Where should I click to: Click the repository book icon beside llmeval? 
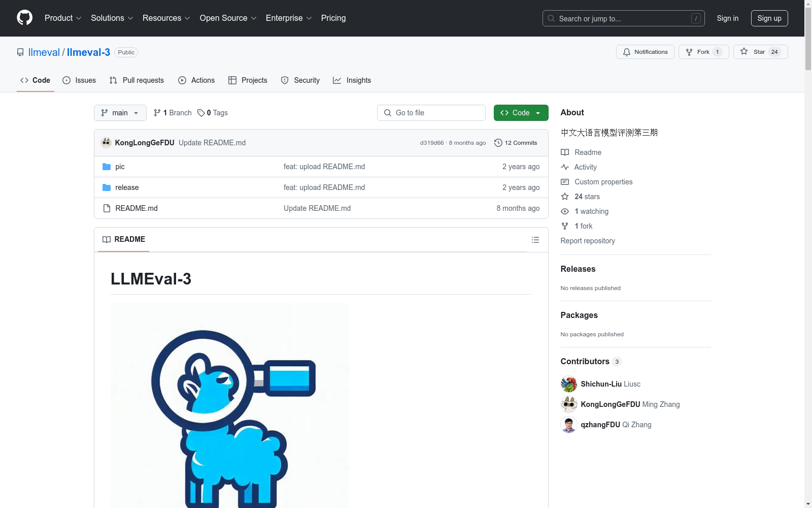[x=20, y=52]
